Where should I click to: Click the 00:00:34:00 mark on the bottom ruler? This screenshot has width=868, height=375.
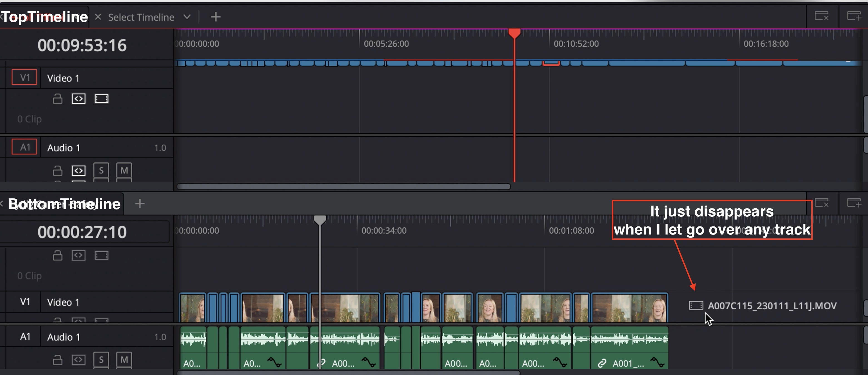pyautogui.click(x=384, y=231)
